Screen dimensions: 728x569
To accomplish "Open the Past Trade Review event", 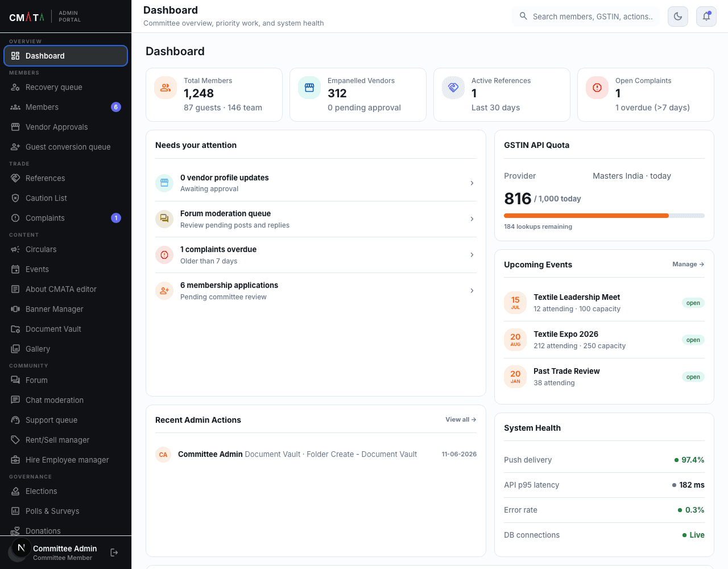I will [604, 377].
